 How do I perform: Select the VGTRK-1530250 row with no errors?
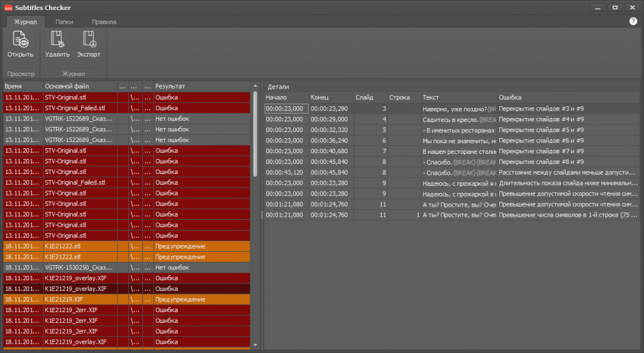tap(126, 268)
